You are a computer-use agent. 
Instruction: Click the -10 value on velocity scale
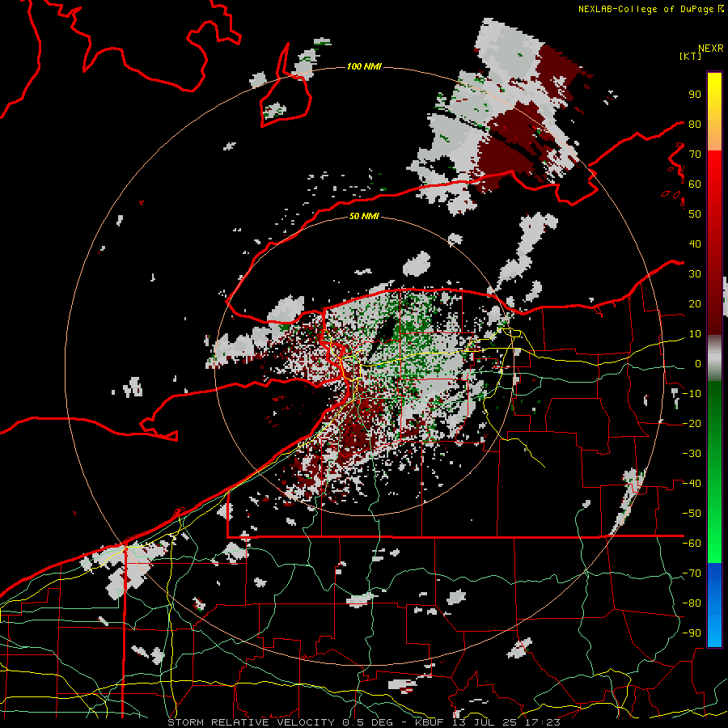[692, 394]
